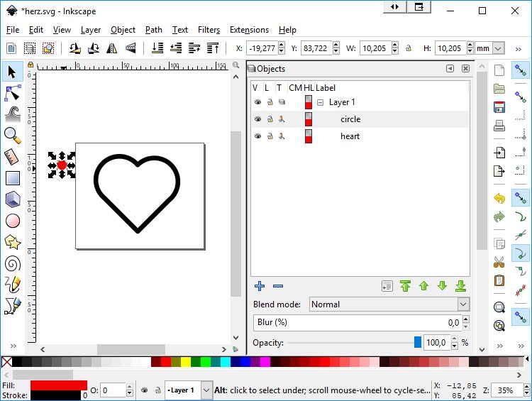
Task: Click the red Fill color indicator
Action: (x=59, y=385)
